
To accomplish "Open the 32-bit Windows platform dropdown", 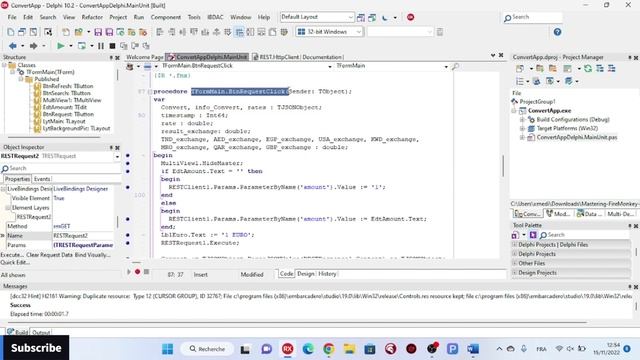I will click(x=358, y=32).
